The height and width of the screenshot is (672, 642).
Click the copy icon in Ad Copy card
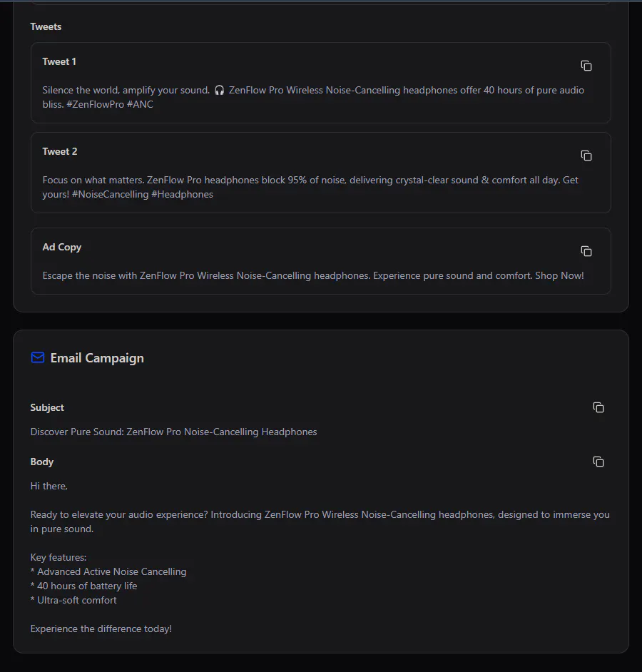click(586, 251)
